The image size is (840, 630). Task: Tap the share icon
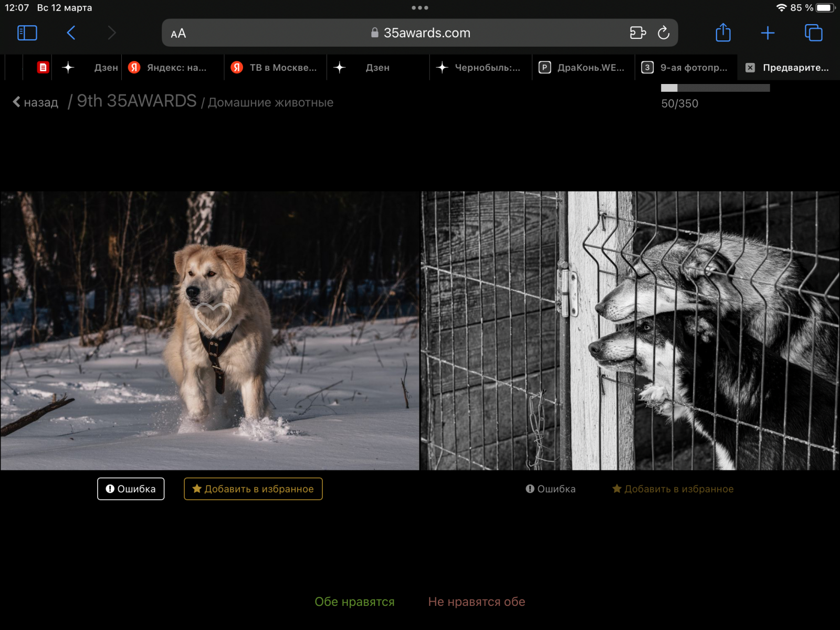tap(723, 33)
